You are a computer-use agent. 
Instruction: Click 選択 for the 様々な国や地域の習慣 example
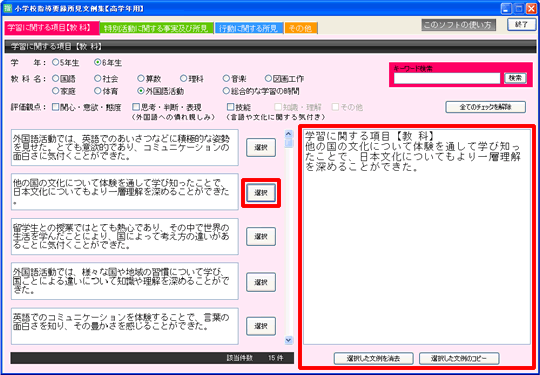click(261, 282)
